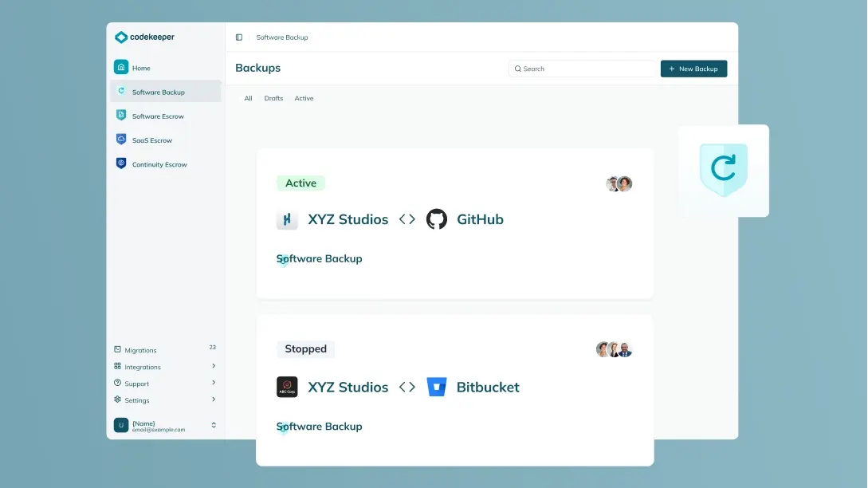This screenshot has width=868, height=488.
Task: Toggle the sidebar panel icon
Action: pyautogui.click(x=239, y=37)
